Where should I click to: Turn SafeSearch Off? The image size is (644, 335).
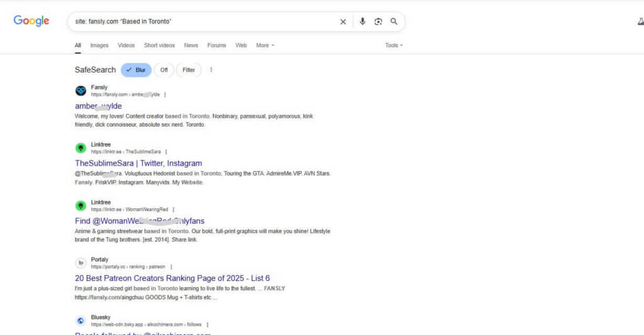tap(164, 70)
